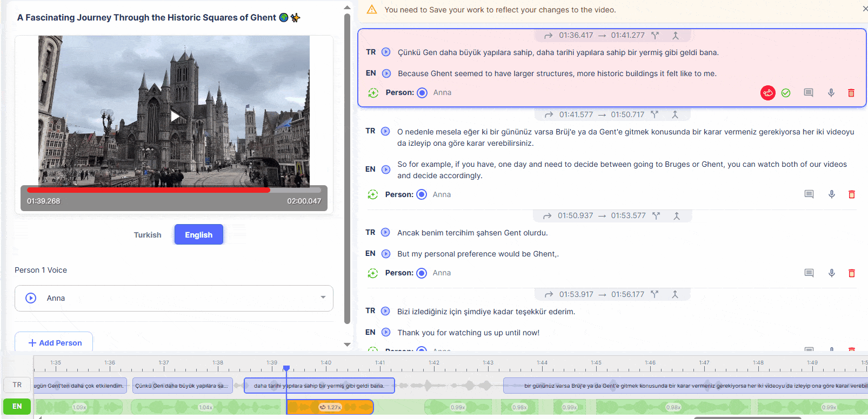Screen dimensions: 868x419
Task: Preview Anna voice sample in Person 1 Voice
Action: click(31, 298)
